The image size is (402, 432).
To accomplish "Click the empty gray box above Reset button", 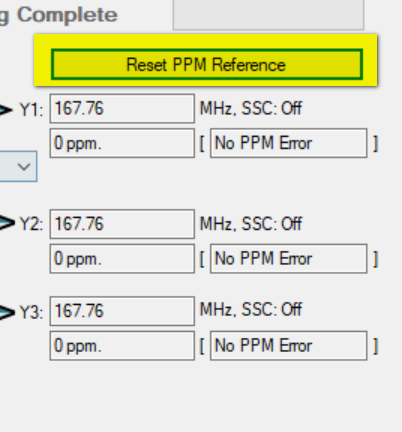I will (x=268, y=14).
